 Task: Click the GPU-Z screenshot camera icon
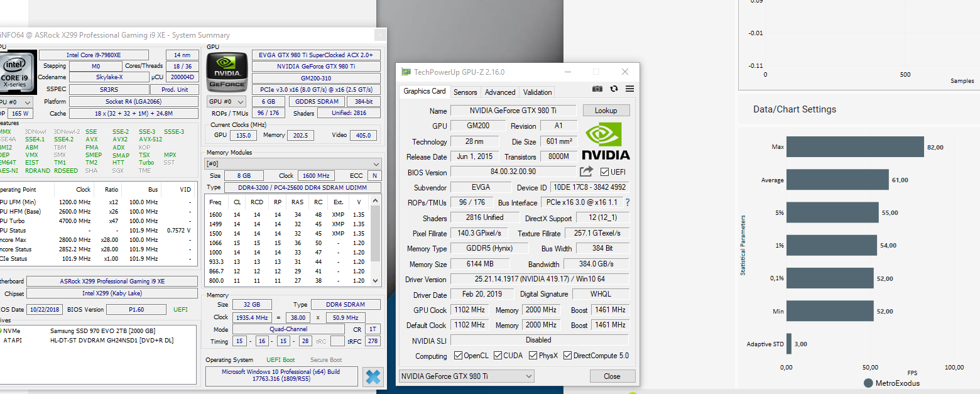(x=597, y=89)
